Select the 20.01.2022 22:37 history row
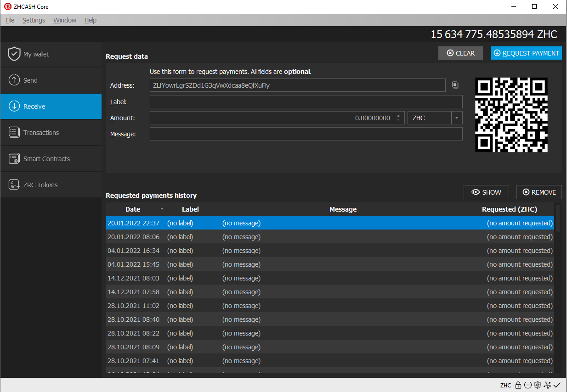567x392 pixels. click(x=330, y=223)
